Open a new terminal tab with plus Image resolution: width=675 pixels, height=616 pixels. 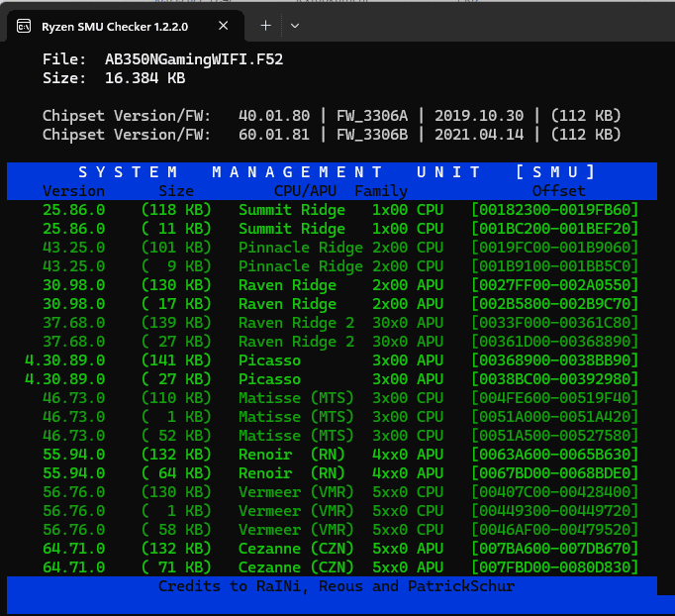coord(265,26)
